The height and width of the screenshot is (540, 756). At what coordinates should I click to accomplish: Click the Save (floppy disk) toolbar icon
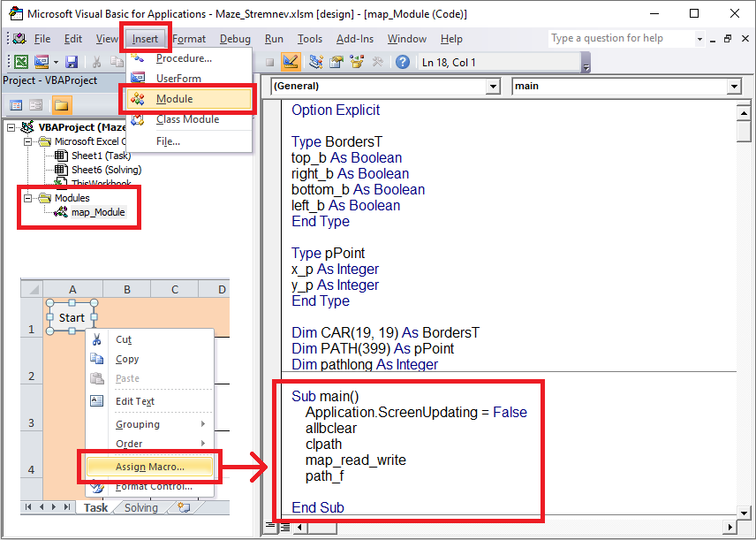point(72,62)
